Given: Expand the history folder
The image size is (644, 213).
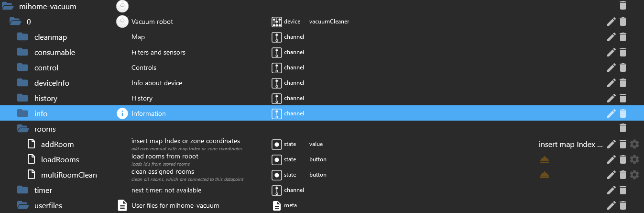Looking at the screenshot, I should click(22, 98).
